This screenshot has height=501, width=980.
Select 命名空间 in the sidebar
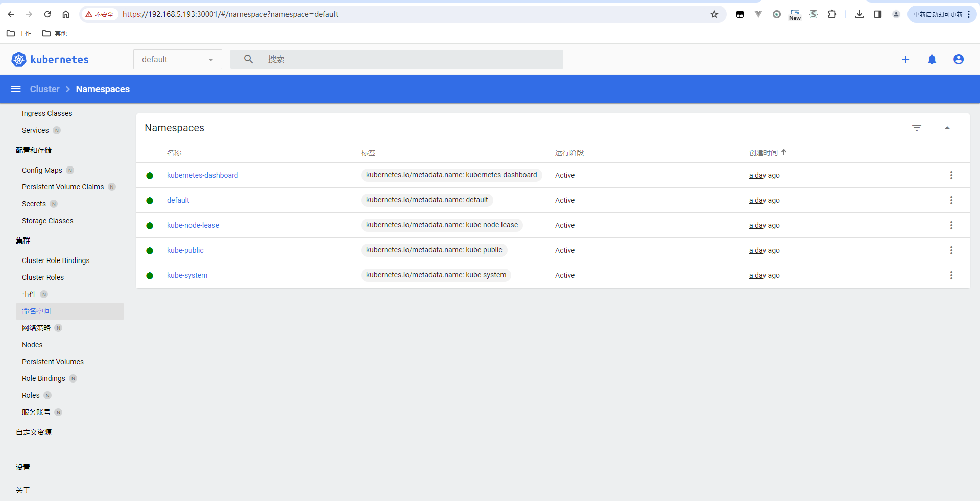(70, 311)
